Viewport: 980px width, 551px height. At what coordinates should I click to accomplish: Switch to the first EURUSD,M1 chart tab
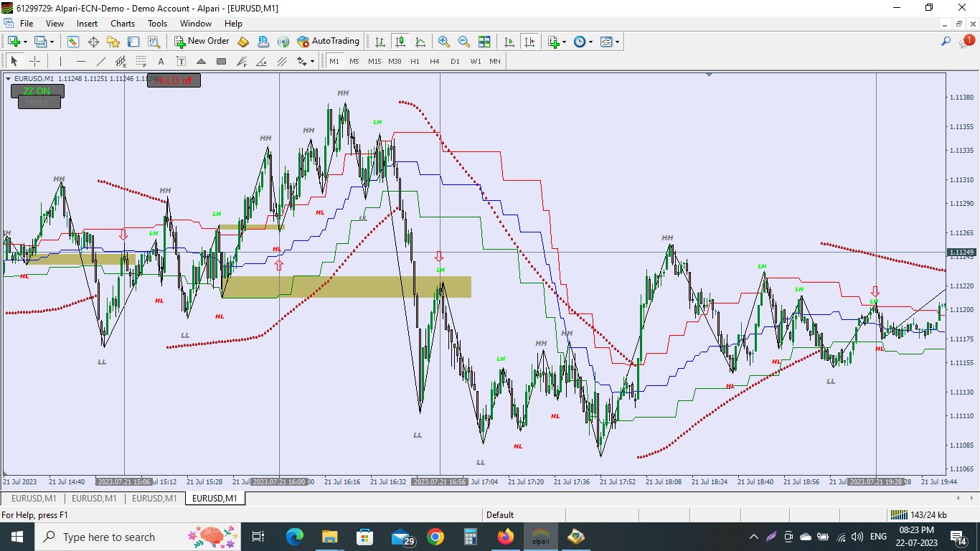tap(34, 498)
